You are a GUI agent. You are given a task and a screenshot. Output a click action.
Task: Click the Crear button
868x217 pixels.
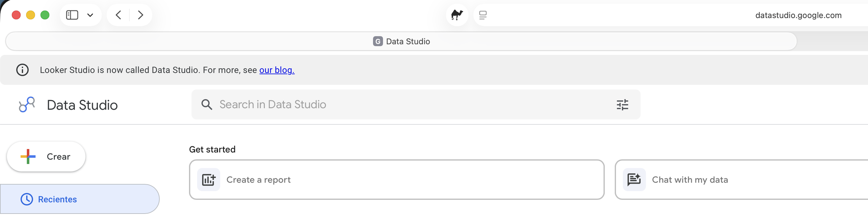(46, 157)
